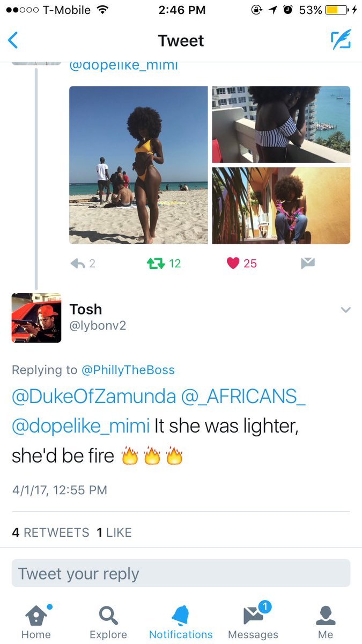The image size is (362, 644).
Task: Tap the @dopelike_mimi mention in the reply
Action: coord(80,426)
